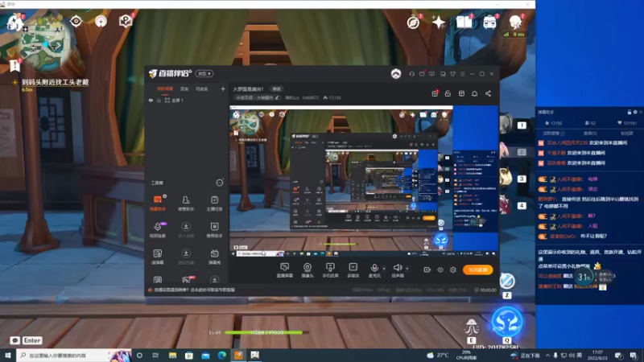Expand the speaker options arrow
This screenshot has height=362, width=644.
(x=407, y=268)
